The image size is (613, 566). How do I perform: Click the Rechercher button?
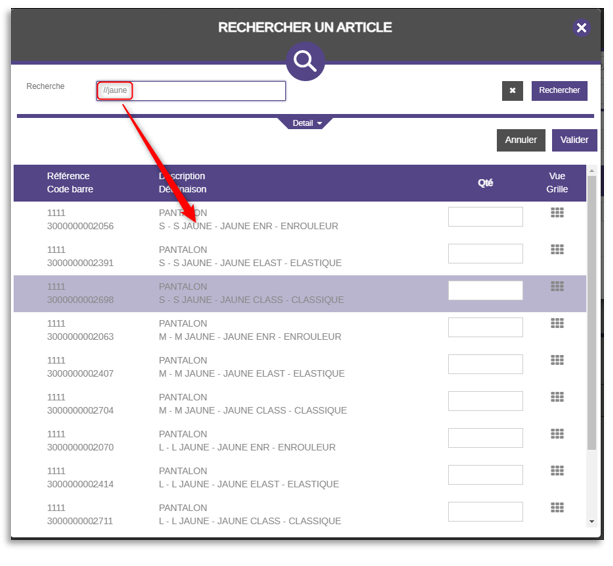559,91
